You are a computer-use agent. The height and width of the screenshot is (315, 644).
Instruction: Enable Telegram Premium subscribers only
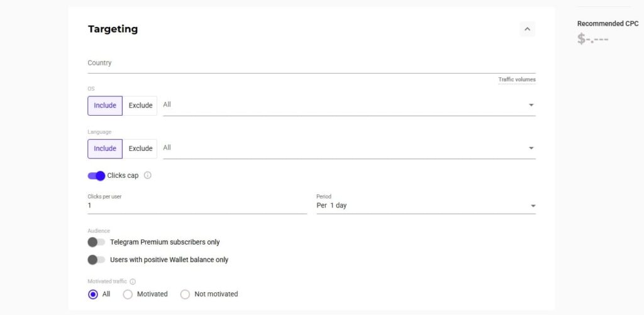coord(96,242)
